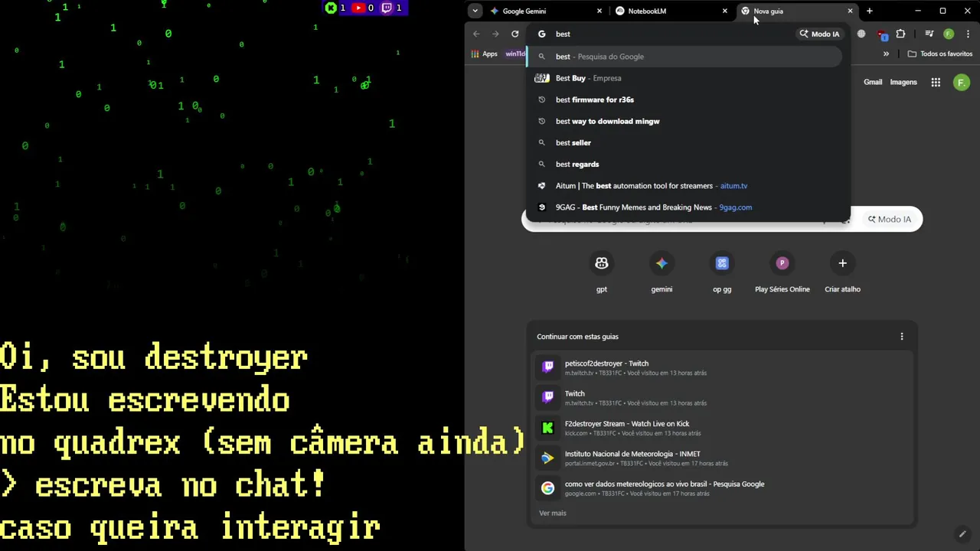980x551 pixels.
Task: Click Modo IA button in address bar
Action: [819, 34]
